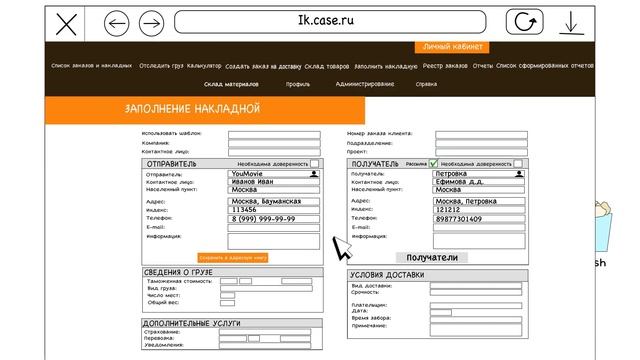Click recipient address 'Москва, Петровка'
This screenshot has width=640, height=360.
[479, 201]
